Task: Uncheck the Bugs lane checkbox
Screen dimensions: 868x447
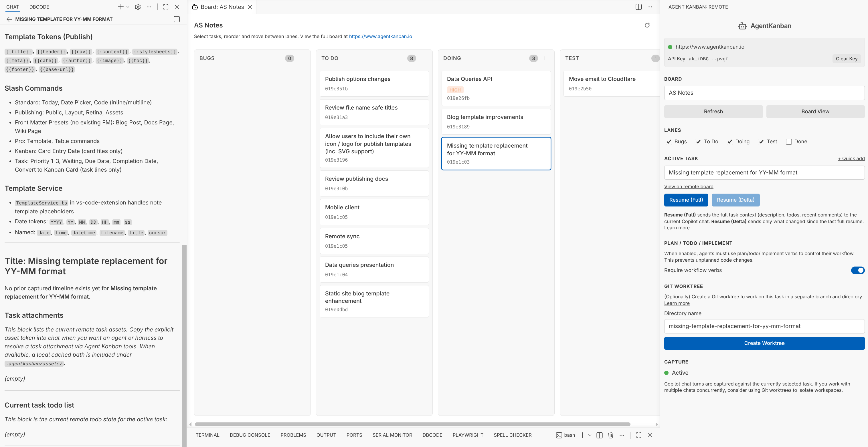Action: (x=669, y=142)
